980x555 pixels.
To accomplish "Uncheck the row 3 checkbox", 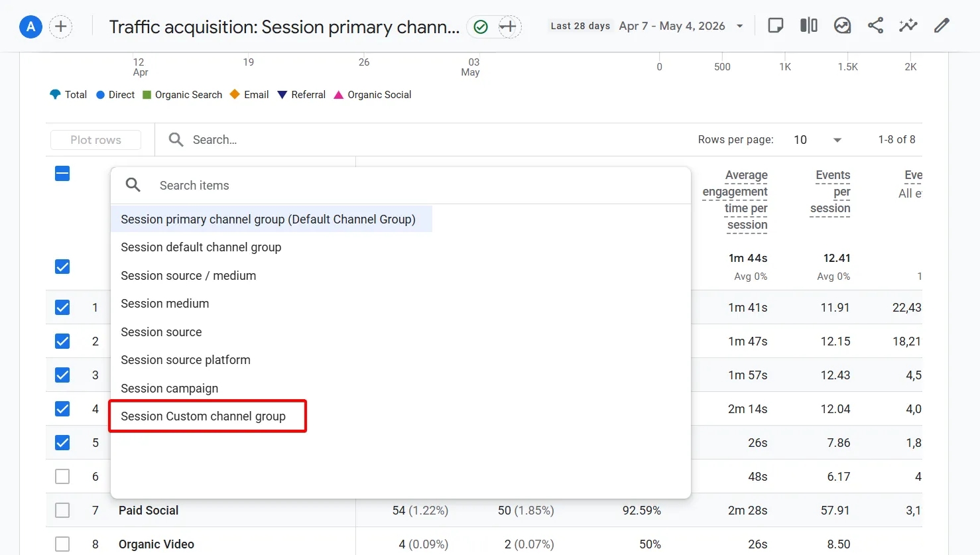I will (x=62, y=375).
